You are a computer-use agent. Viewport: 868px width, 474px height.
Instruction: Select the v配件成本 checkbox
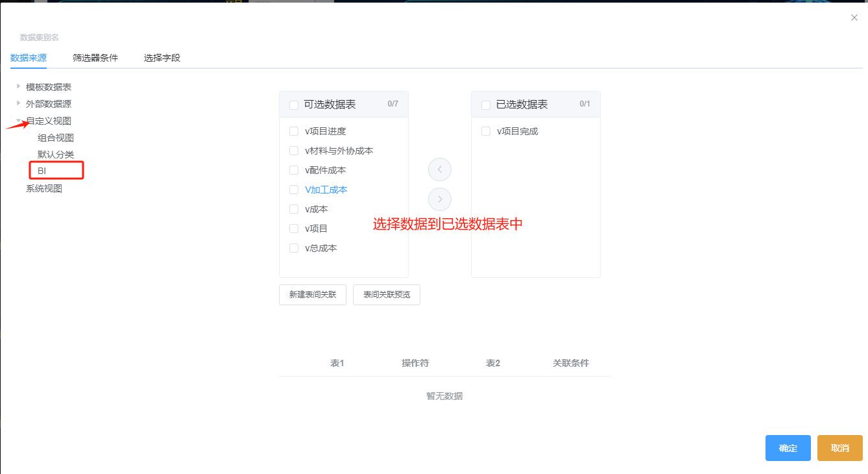(294, 170)
